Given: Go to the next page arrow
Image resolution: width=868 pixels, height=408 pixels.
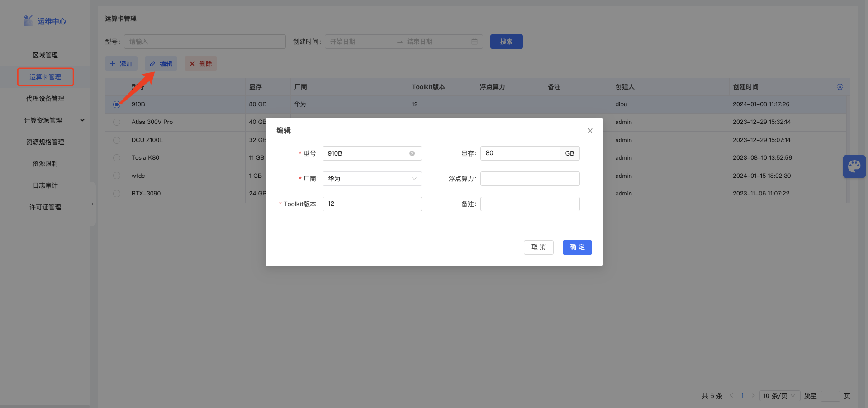Looking at the screenshot, I should click(753, 396).
